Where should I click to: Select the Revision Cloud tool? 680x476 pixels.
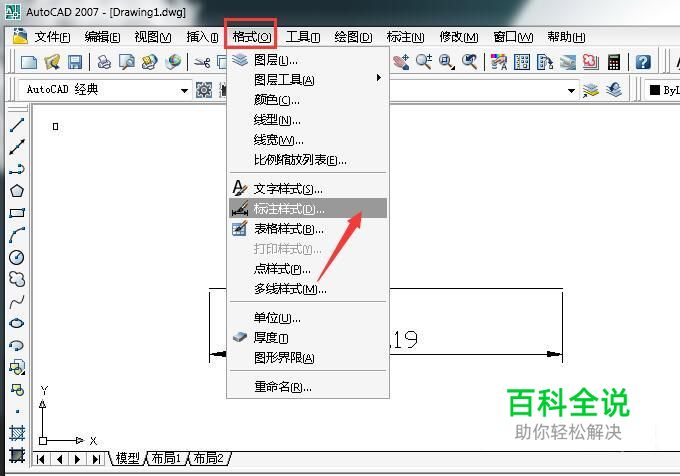click(x=17, y=279)
